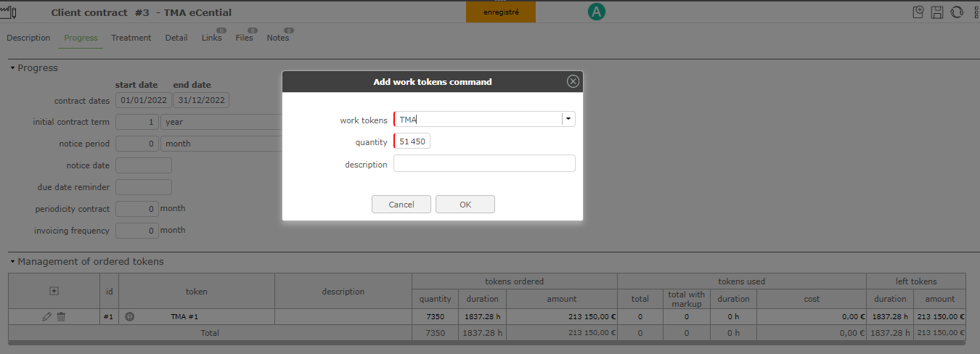This screenshot has width=980, height=354.
Task: Click into the quantity input field
Action: click(x=412, y=141)
